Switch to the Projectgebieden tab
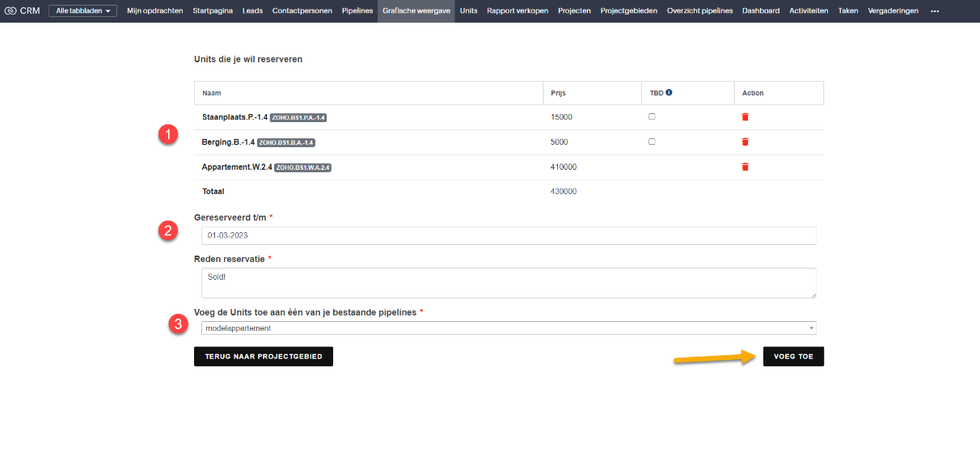 628,11
